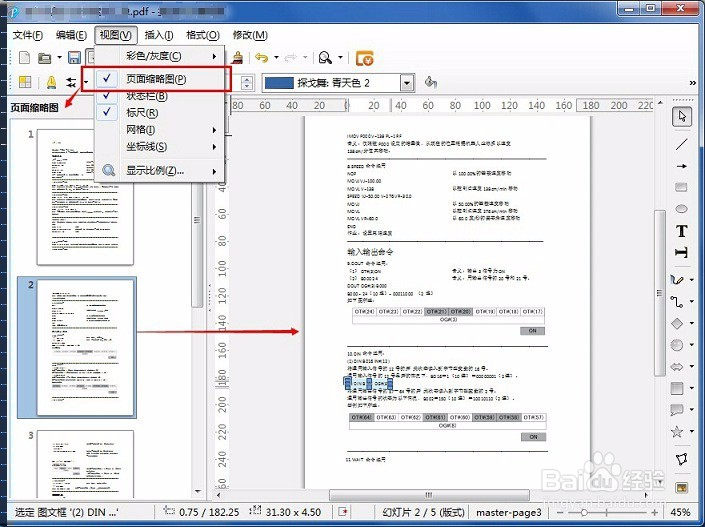
Task: Select the star shapes tool
Action: tap(677, 432)
